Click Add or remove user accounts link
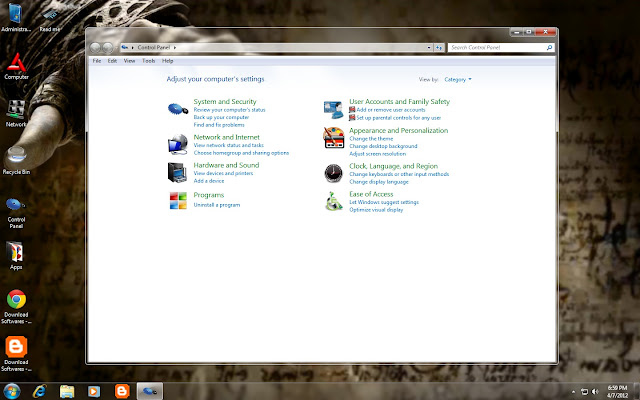The height and width of the screenshot is (400, 640). click(x=391, y=110)
